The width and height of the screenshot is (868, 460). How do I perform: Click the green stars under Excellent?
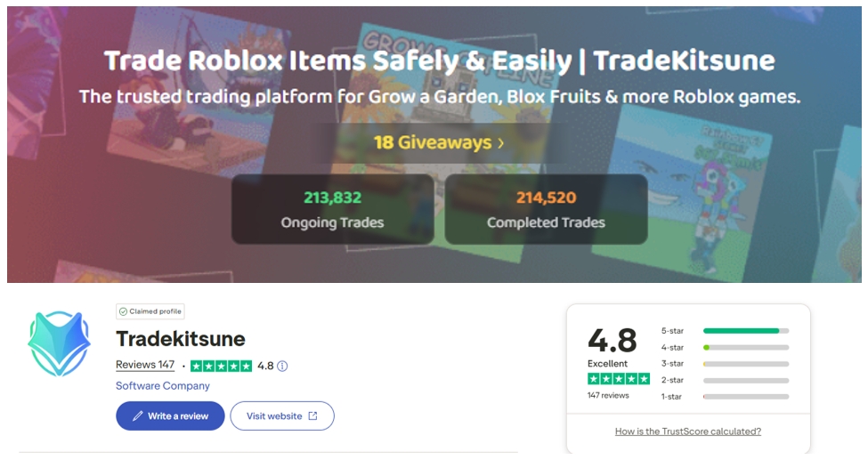[618, 378]
